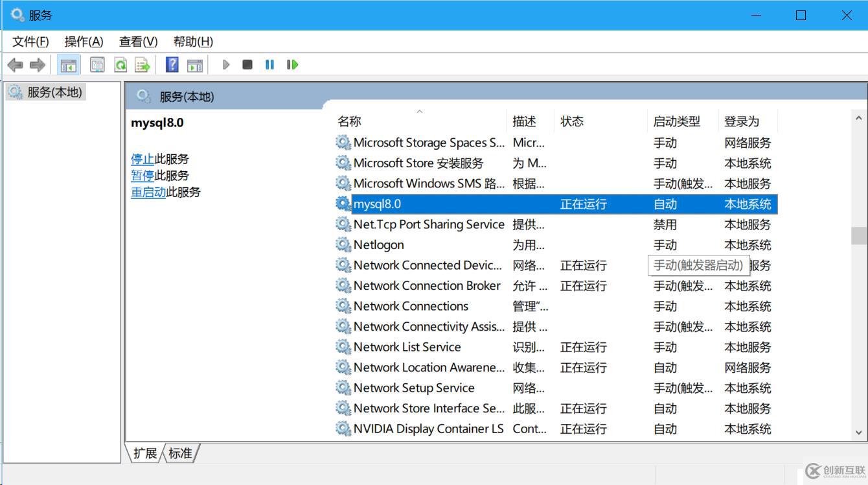
Task: Select the Network Connection Broker row
Action: (x=556, y=286)
